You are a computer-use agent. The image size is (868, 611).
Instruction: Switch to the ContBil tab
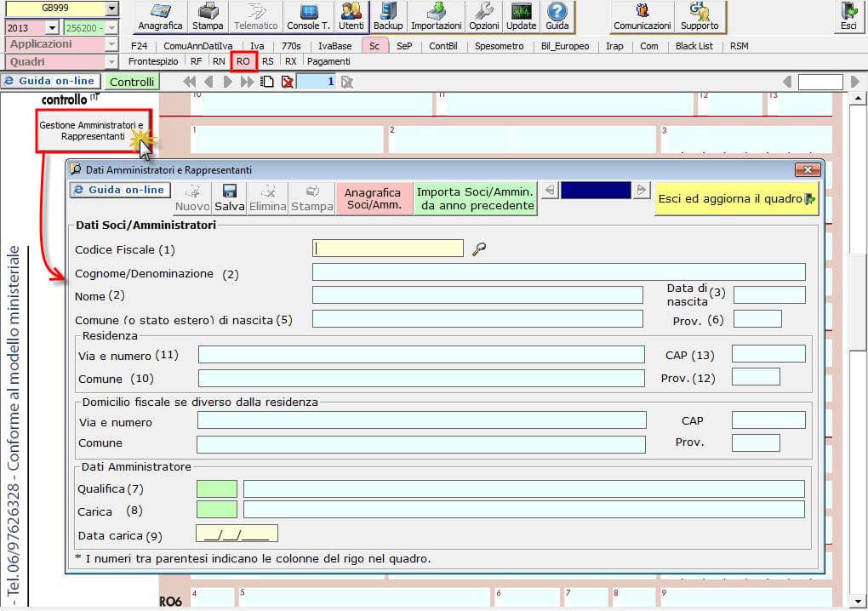pyautogui.click(x=443, y=46)
